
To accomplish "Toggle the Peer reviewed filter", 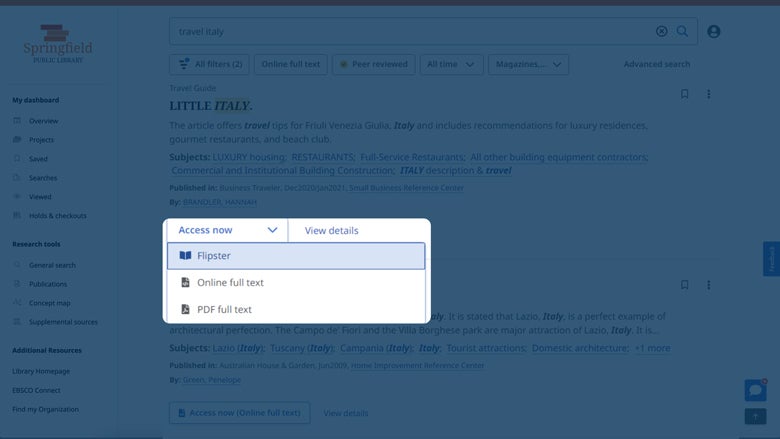I will (x=374, y=64).
